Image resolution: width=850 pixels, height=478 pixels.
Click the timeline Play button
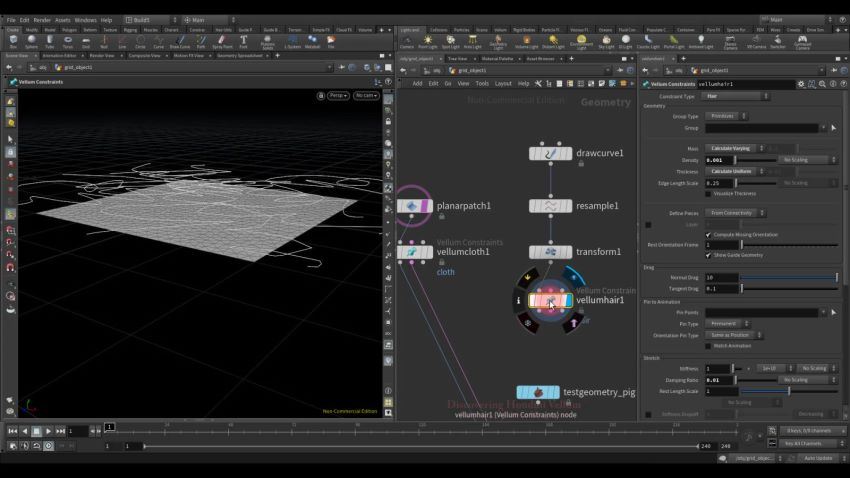pos(48,431)
